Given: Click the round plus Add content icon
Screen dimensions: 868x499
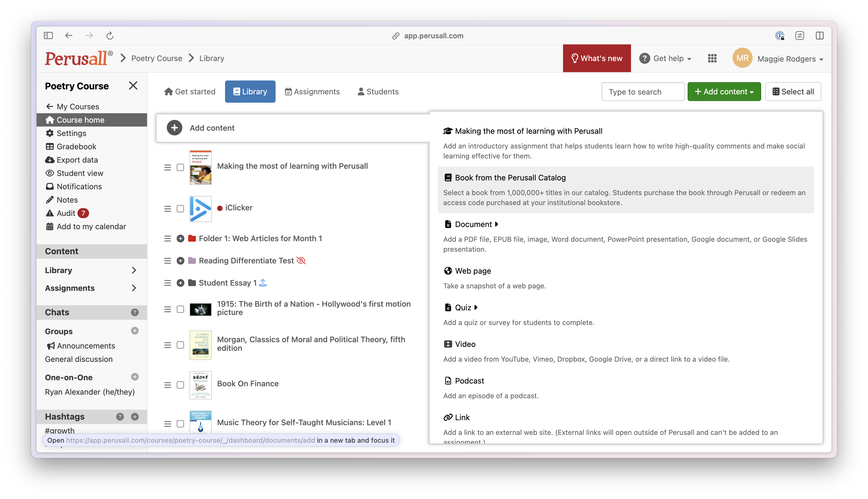Looking at the screenshot, I should (x=174, y=128).
